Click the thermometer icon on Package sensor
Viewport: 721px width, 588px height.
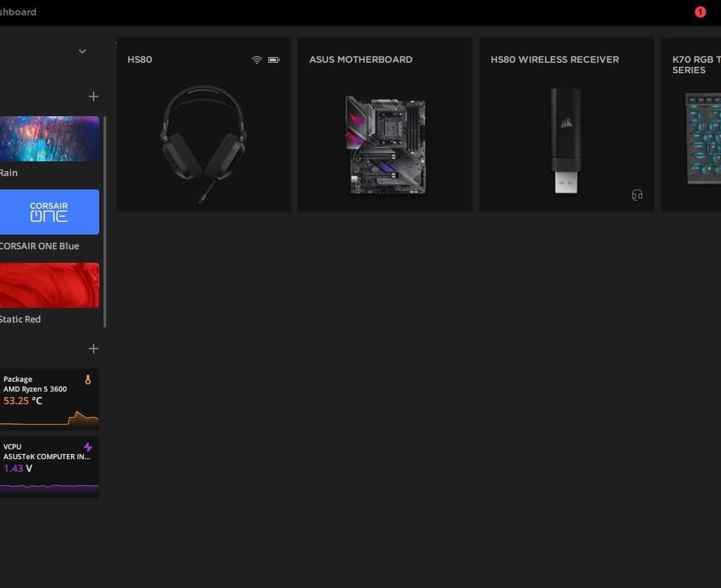point(88,380)
